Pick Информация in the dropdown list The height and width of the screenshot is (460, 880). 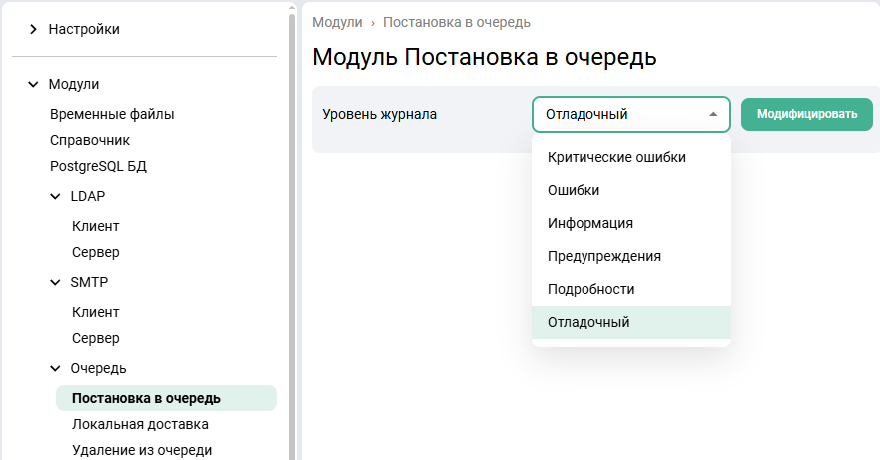pyautogui.click(x=590, y=223)
